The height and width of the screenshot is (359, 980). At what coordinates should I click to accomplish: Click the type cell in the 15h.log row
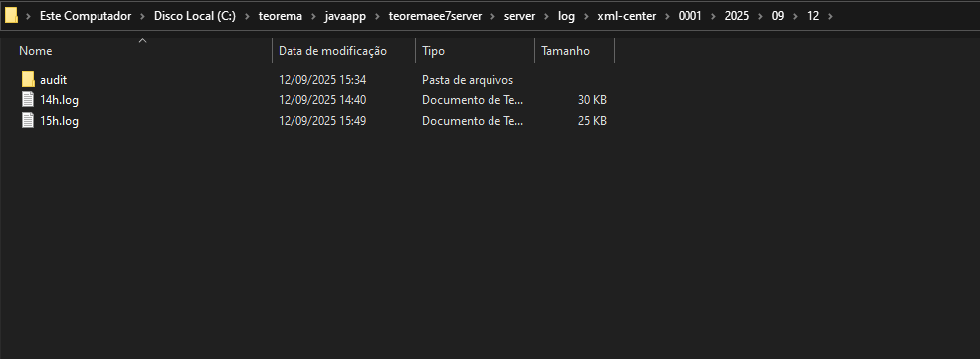point(473,121)
